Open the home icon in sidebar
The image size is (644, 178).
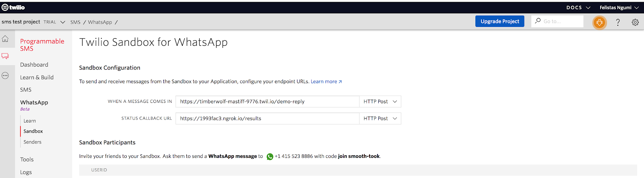tap(5, 39)
